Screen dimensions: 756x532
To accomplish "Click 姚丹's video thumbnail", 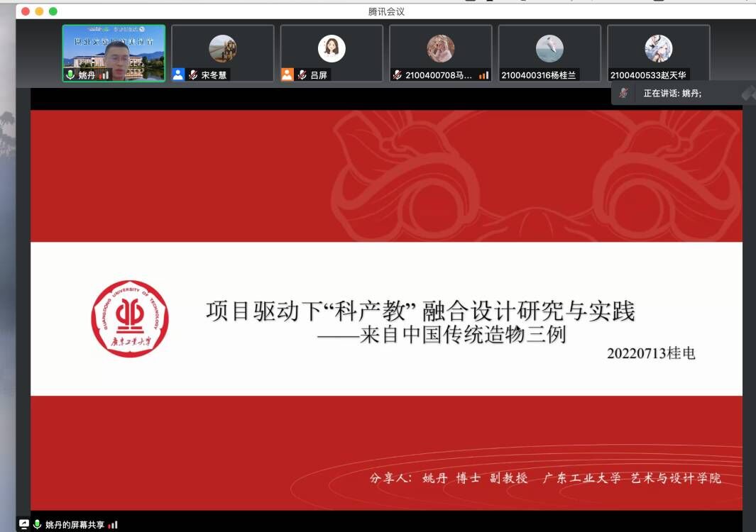I will click(x=114, y=50).
